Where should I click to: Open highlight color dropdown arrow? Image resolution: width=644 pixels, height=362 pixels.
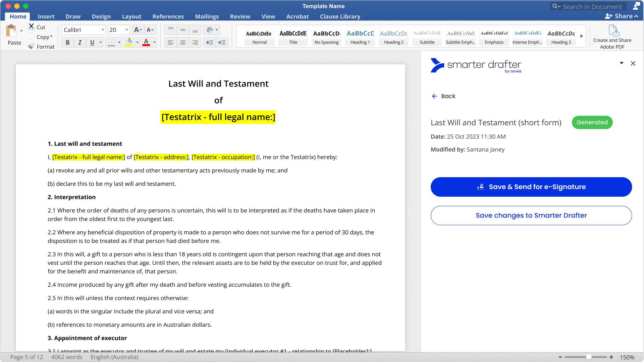pos(137,43)
